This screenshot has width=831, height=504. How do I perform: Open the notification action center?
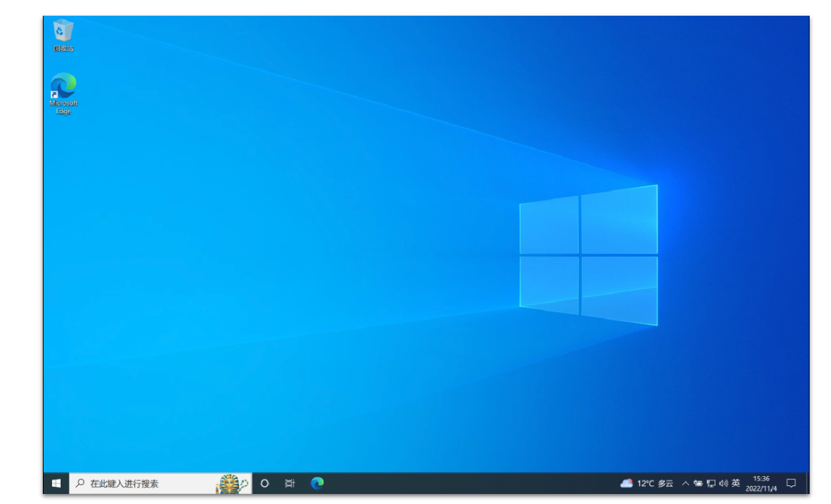point(791,483)
